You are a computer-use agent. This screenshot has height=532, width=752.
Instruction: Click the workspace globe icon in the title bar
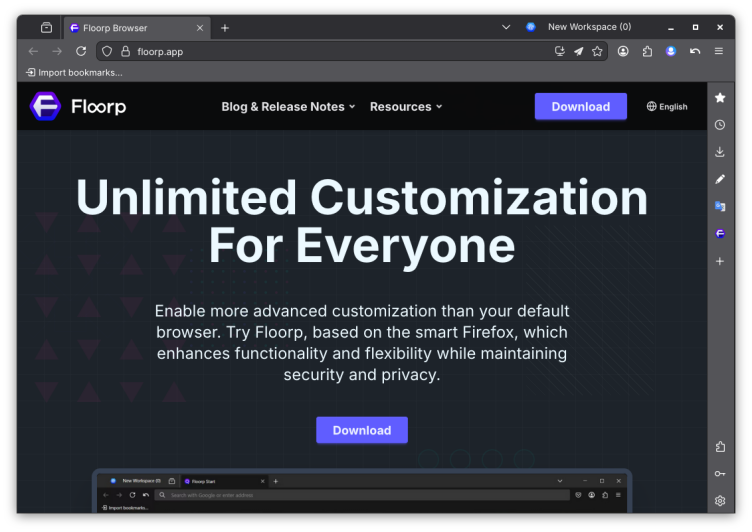click(x=530, y=27)
